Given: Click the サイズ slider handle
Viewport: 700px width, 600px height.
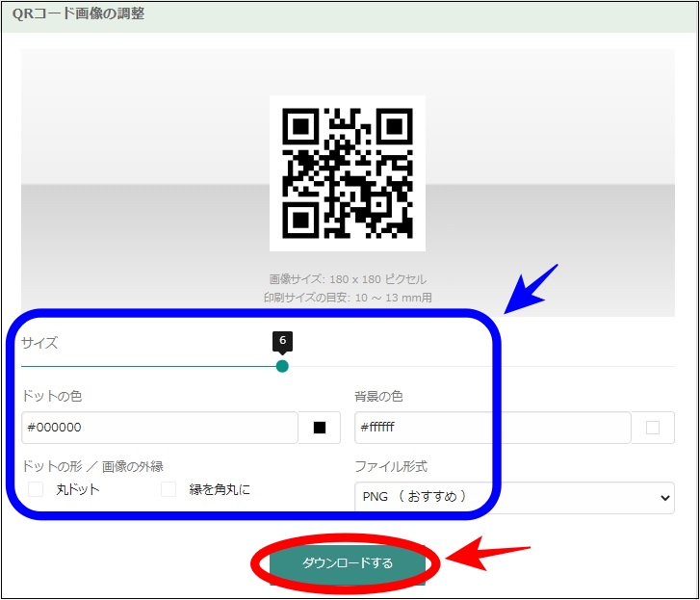Looking at the screenshot, I should click(282, 366).
